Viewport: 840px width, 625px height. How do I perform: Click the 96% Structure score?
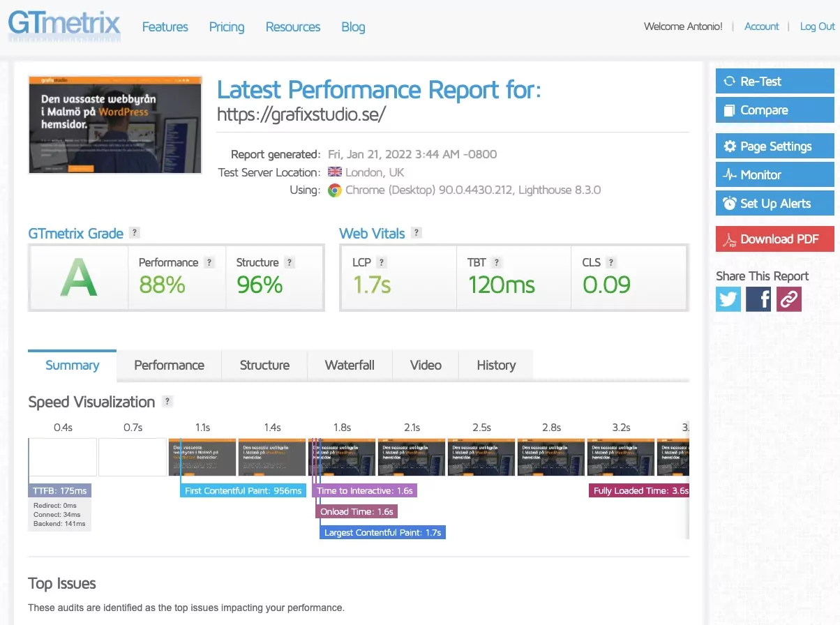260,285
